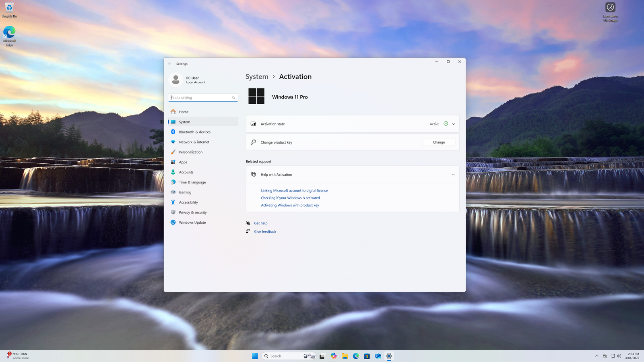Close the Settings window
Image resolution: width=644 pixels, height=362 pixels.
[x=460, y=62]
